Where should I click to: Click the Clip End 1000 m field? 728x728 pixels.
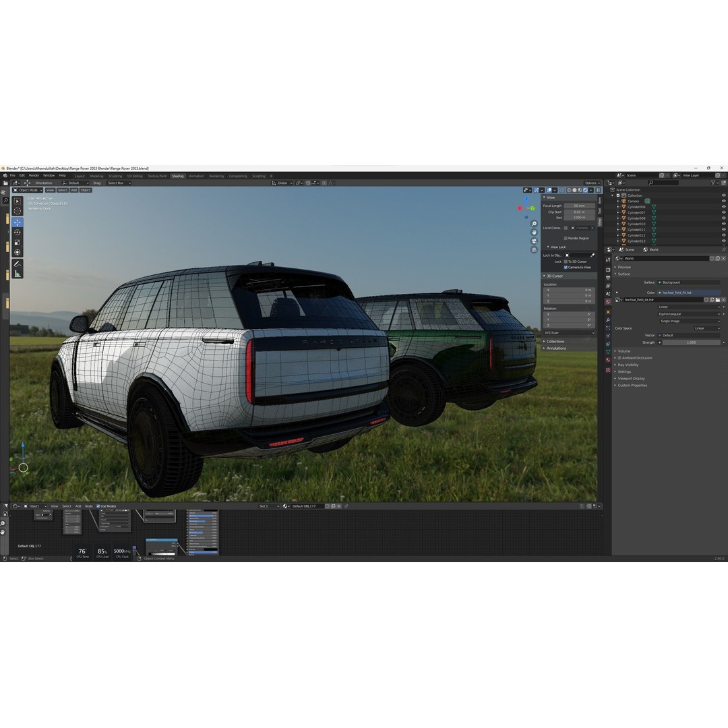pyautogui.click(x=580, y=218)
